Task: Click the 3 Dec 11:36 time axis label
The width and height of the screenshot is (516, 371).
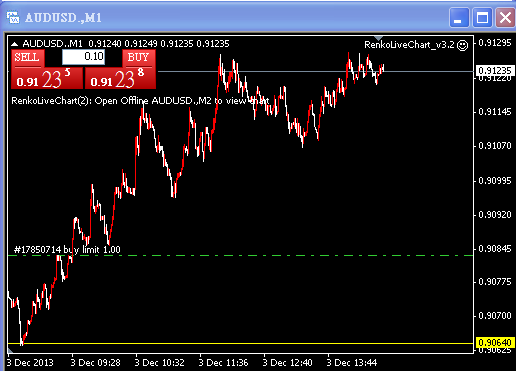Action: click(x=223, y=363)
